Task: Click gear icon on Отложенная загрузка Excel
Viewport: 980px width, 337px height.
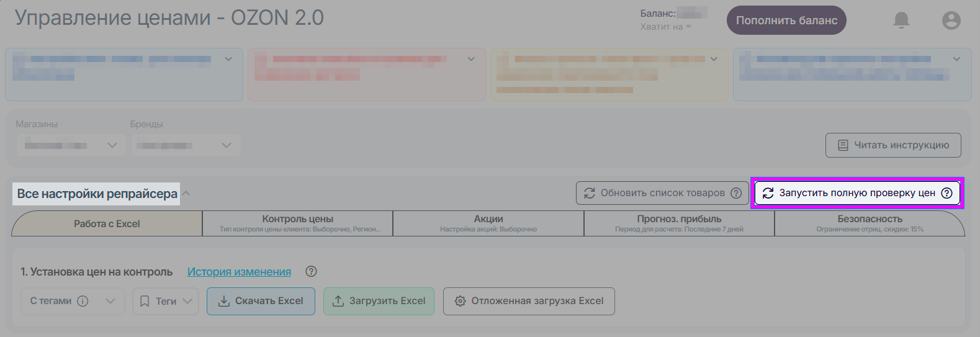Action: (x=460, y=301)
